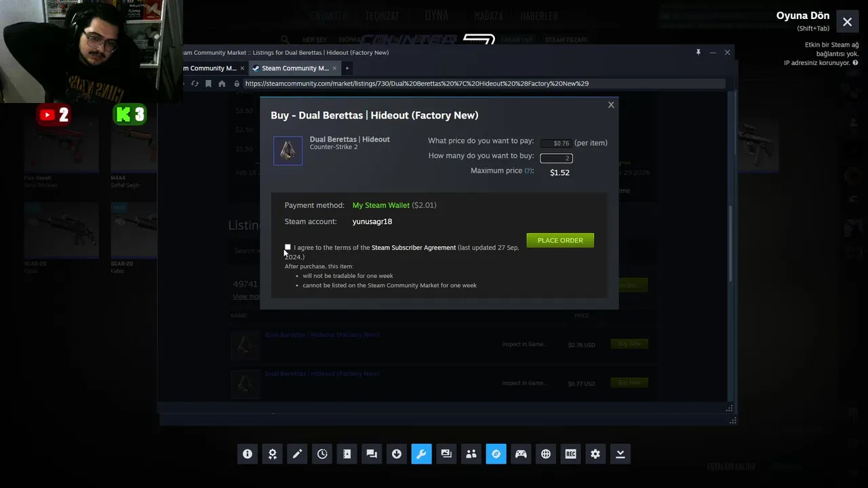Image resolution: width=868 pixels, height=488 pixels.
Task: Toggle the highlighted compass browser icon
Action: point(496,454)
